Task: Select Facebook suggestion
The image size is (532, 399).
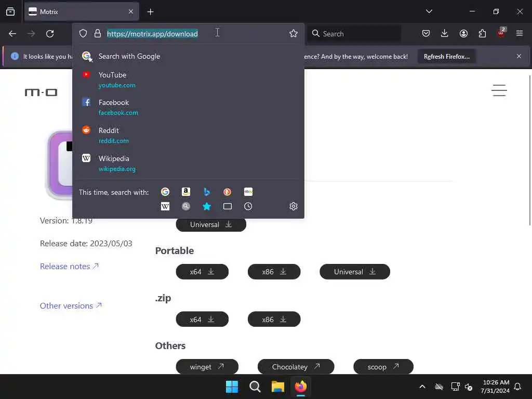Action: (x=188, y=107)
